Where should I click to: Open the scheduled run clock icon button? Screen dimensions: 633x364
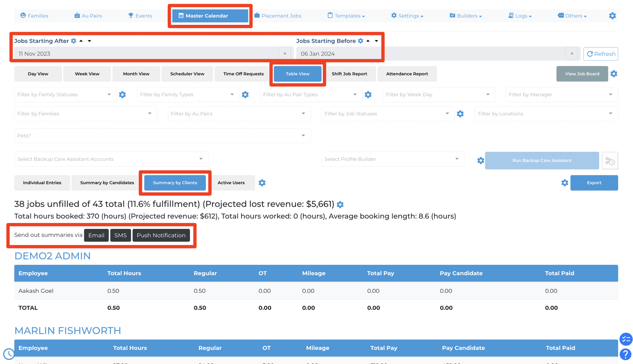pyautogui.click(x=610, y=161)
